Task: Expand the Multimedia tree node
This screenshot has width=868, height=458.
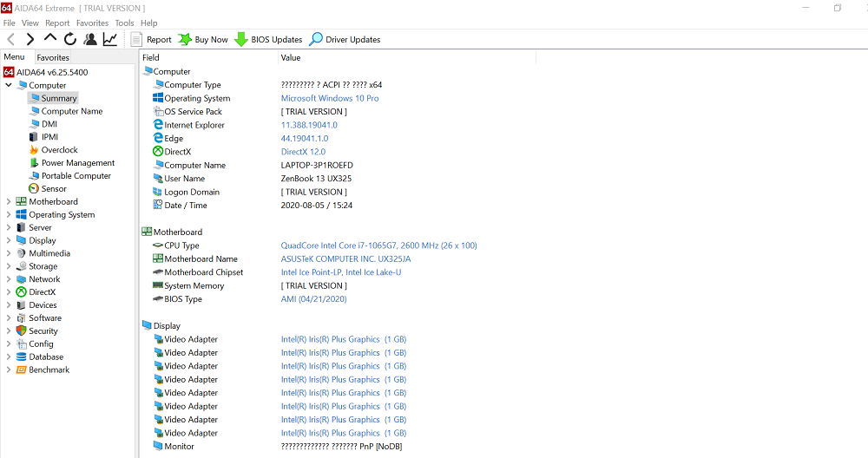Action: pos(9,253)
